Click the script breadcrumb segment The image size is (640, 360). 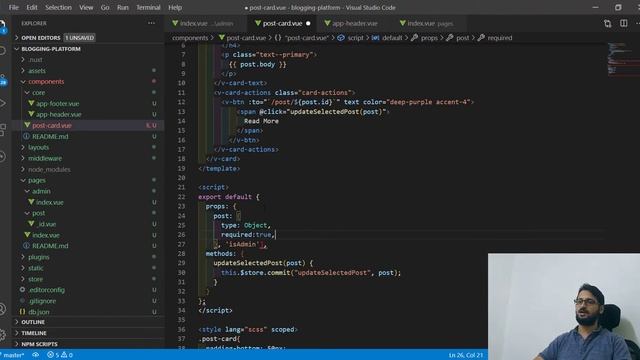coord(355,38)
